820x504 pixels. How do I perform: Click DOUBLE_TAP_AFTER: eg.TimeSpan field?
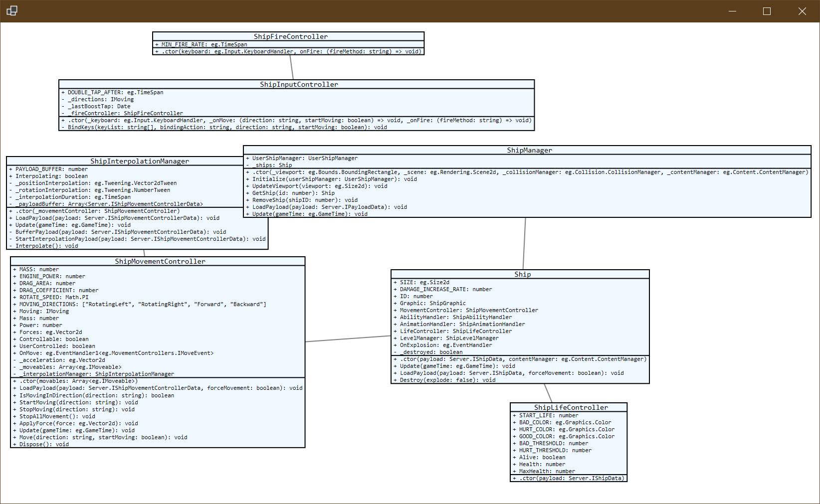tap(112, 92)
